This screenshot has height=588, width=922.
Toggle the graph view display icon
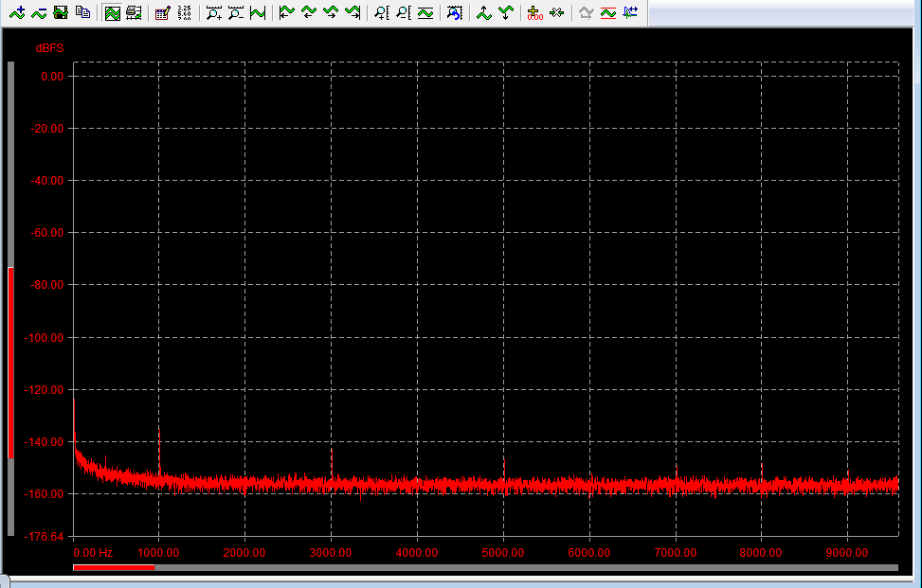pos(112,12)
